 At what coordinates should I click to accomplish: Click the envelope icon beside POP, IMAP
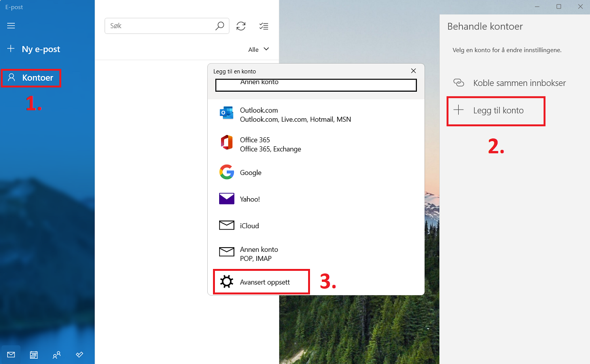(227, 252)
